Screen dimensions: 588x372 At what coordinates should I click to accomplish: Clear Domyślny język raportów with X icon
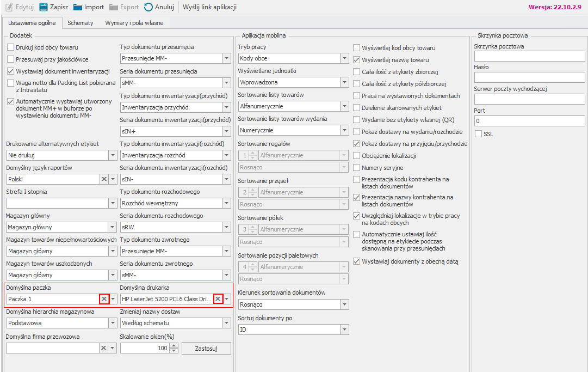click(103, 179)
